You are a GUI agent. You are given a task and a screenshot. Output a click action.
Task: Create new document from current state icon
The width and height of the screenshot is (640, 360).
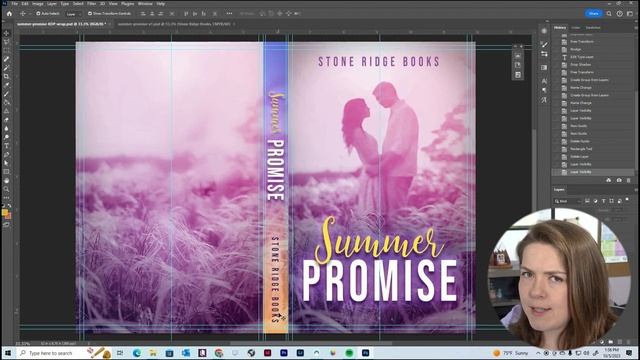tap(609, 180)
